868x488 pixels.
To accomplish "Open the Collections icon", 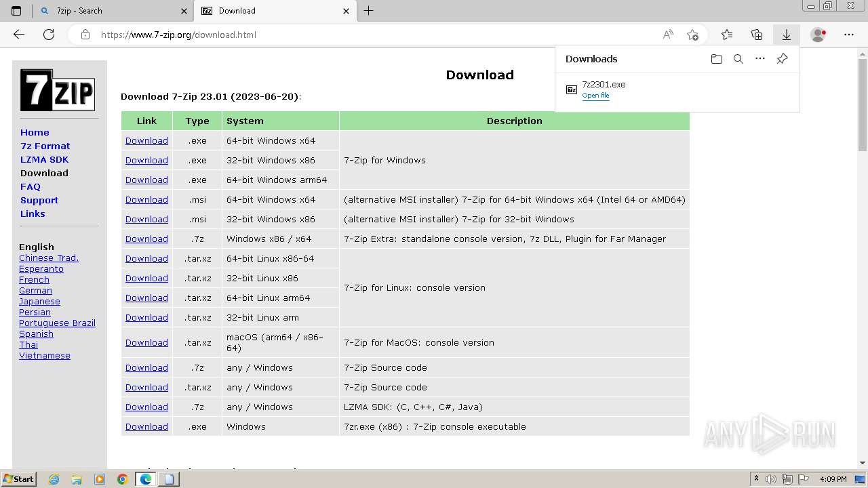I will point(757,35).
